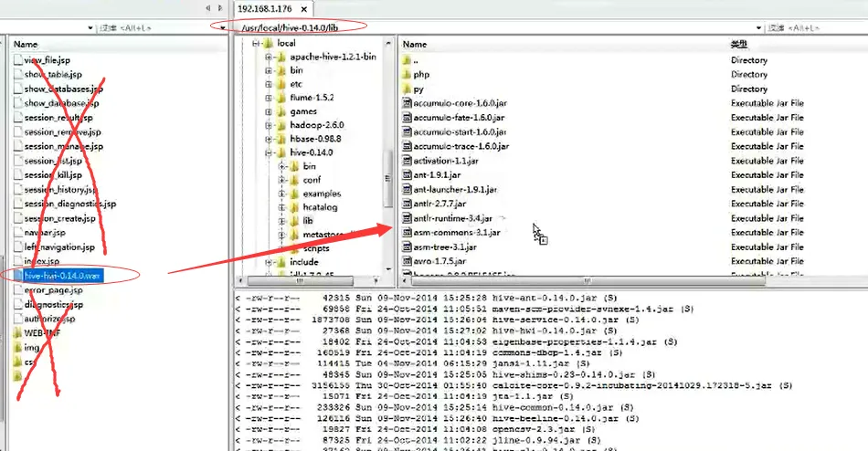Screen dimensions: 868x451
Task: Select the lib folder in the tree
Action: tap(308, 221)
